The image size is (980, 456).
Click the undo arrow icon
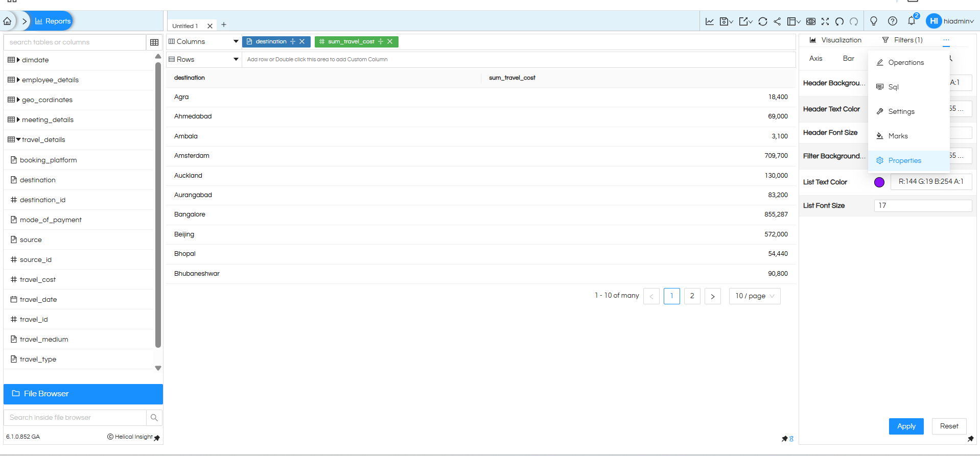coord(839,21)
